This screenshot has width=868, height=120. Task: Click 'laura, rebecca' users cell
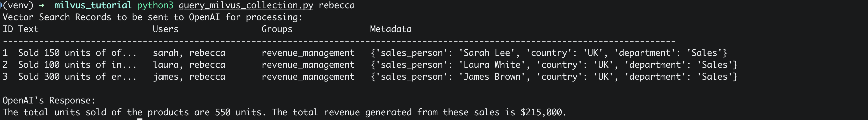(189, 65)
